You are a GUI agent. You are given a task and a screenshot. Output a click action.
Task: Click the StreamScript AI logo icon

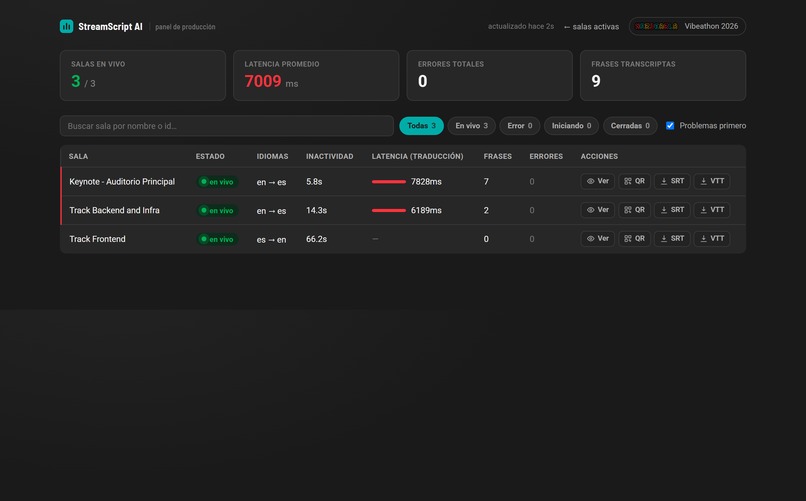[66, 26]
